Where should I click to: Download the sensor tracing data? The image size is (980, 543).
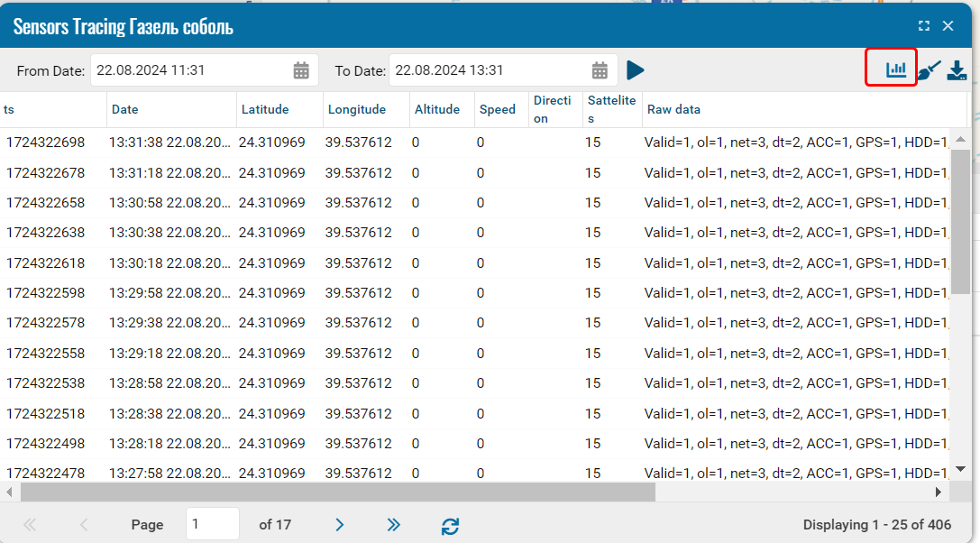pyautogui.click(x=957, y=70)
